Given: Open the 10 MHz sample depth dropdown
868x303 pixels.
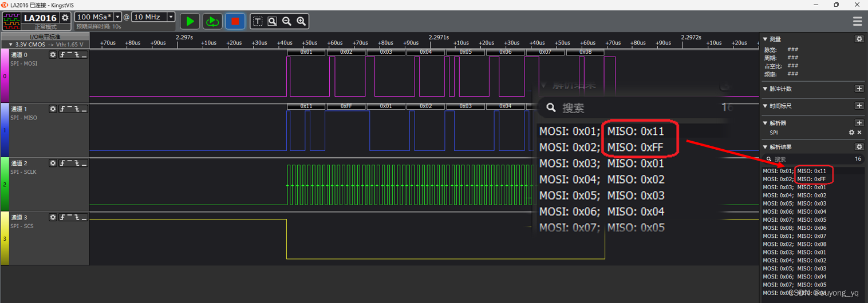Looking at the screenshot, I should click(171, 17).
